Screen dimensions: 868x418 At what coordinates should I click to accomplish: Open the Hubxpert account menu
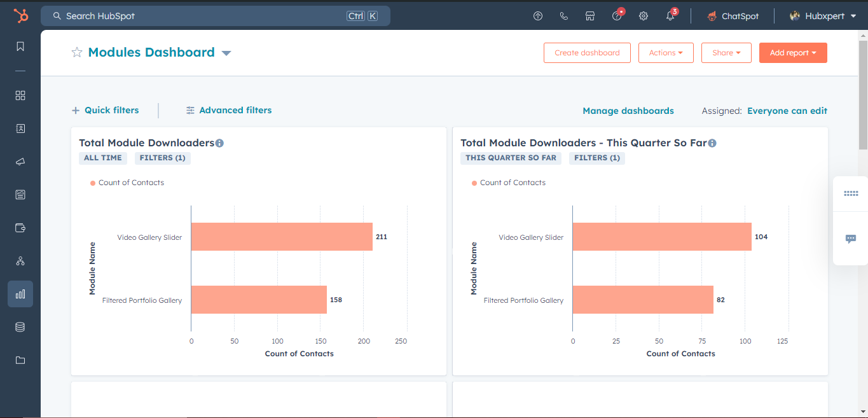[823, 16]
